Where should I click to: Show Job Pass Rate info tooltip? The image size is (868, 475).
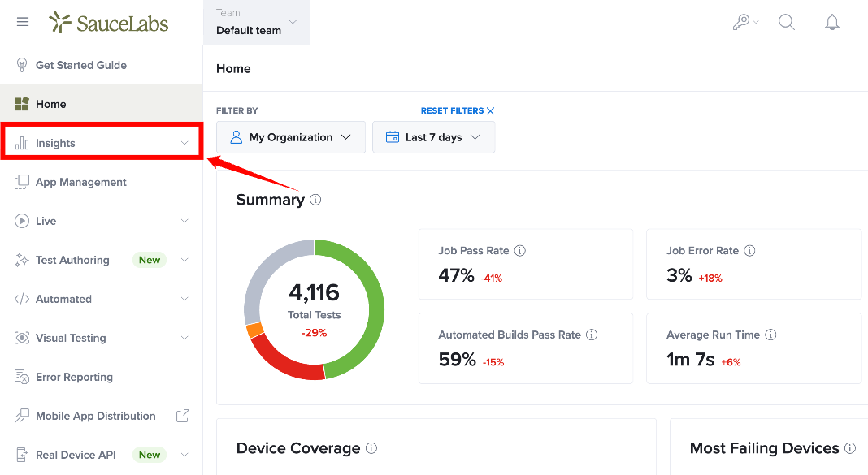click(x=520, y=251)
